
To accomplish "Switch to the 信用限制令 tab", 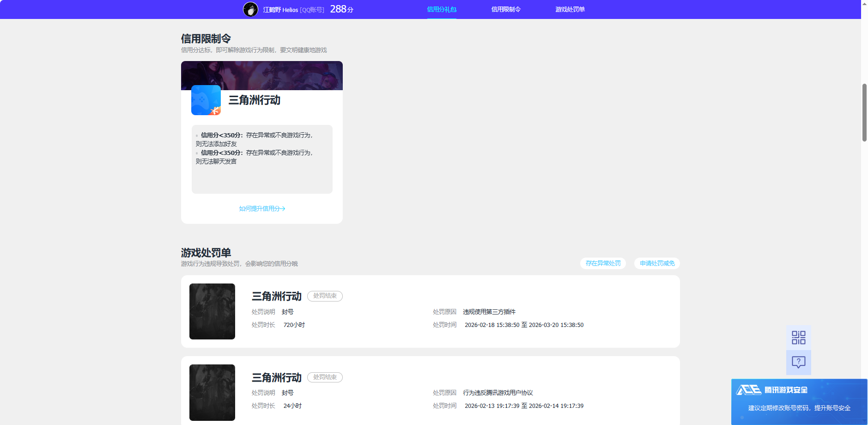I will click(506, 9).
